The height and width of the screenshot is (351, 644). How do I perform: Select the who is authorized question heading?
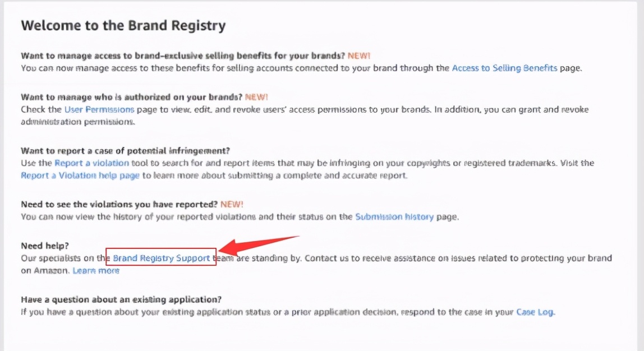click(x=131, y=98)
